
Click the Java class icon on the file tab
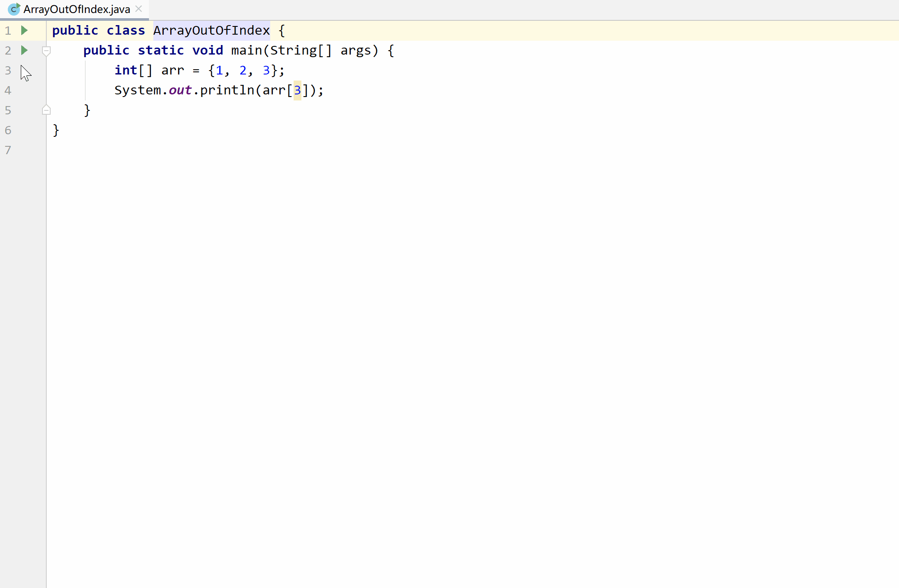click(x=14, y=9)
